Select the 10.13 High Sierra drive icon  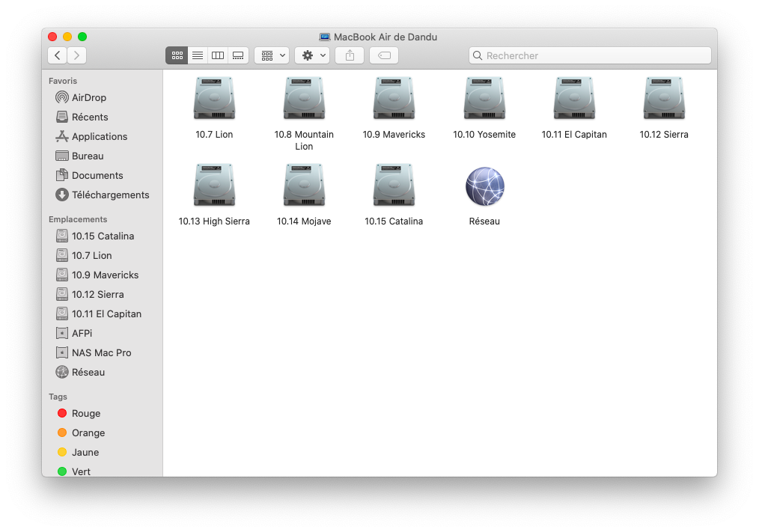(214, 185)
